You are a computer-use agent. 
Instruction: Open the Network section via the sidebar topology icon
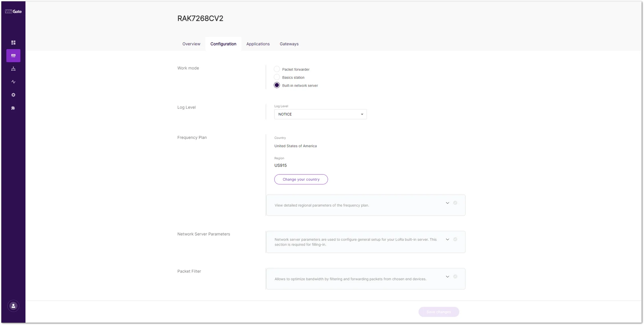[x=13, y=69]
